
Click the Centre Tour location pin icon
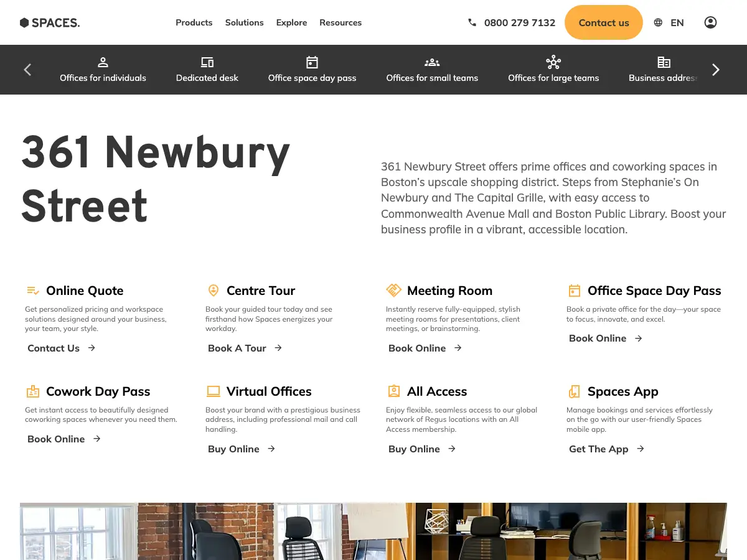tap(214, 291)
